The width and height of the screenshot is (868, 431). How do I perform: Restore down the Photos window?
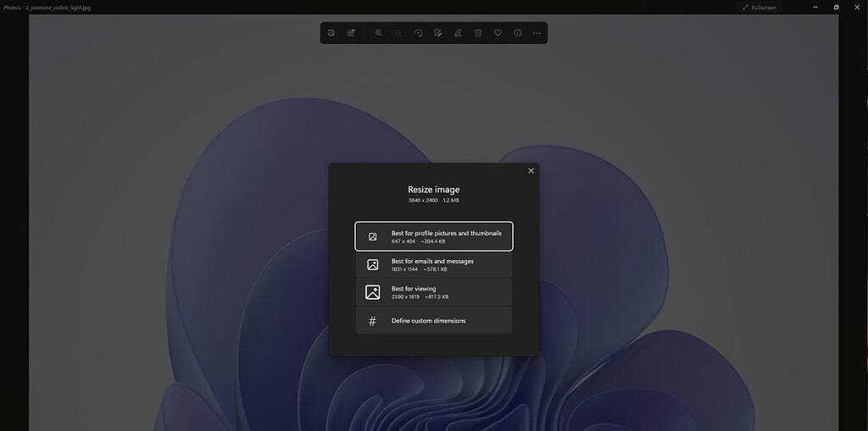coord(836,7)
